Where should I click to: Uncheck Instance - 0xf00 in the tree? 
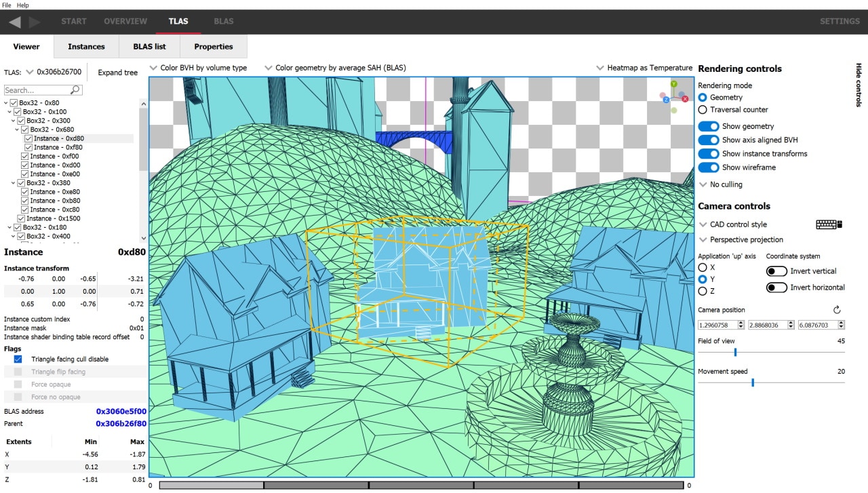point(26,156)
